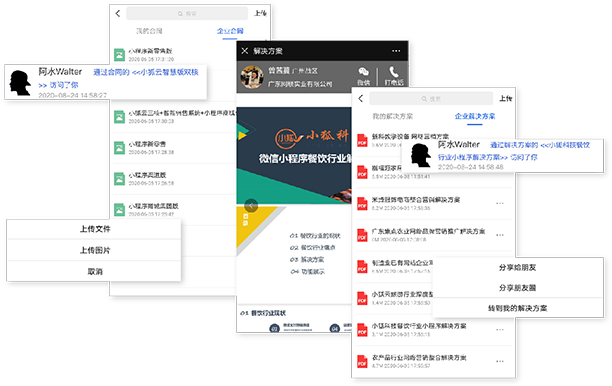Open PDF icon of 小狐科技餐饮行业小程序解决方案
The width and height of the screenshot is (612, 386).
click(x=362, y=330)
